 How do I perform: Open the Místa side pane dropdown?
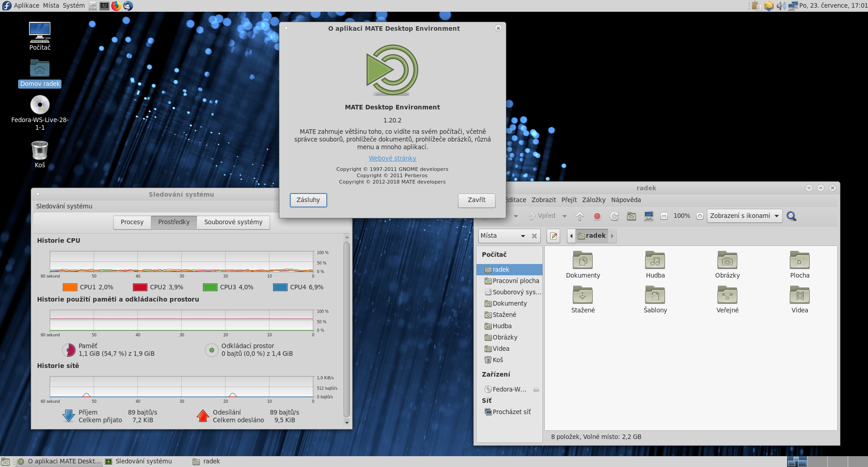pos(504,236)
